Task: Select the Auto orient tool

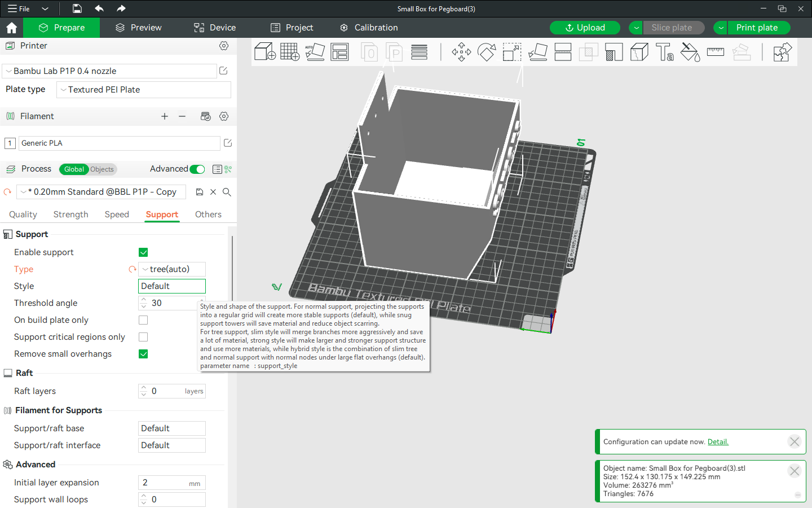Action: (x=315, y=52)
